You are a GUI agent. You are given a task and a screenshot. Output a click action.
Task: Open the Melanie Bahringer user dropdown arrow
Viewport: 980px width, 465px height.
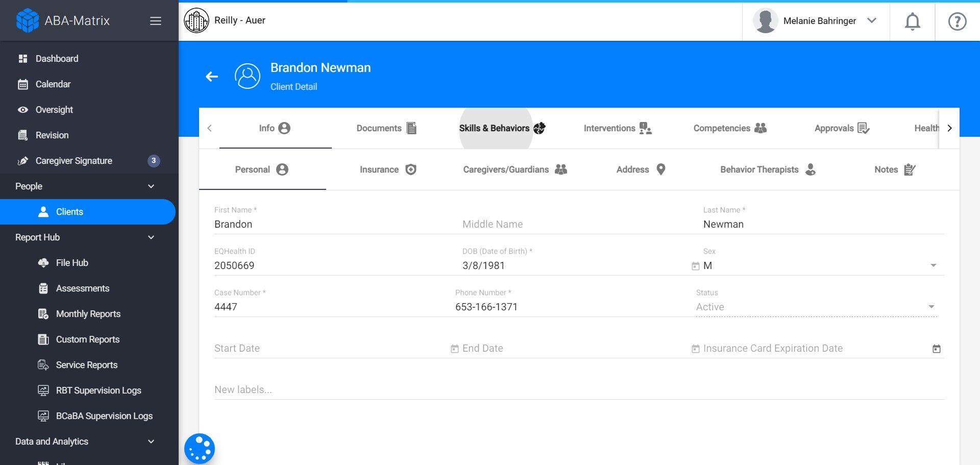[872, 20]
